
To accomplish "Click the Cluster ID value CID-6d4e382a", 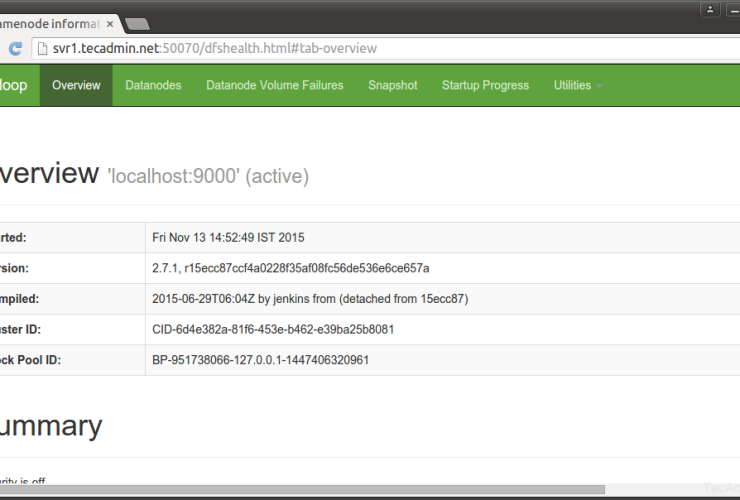I will click(272, 329).
